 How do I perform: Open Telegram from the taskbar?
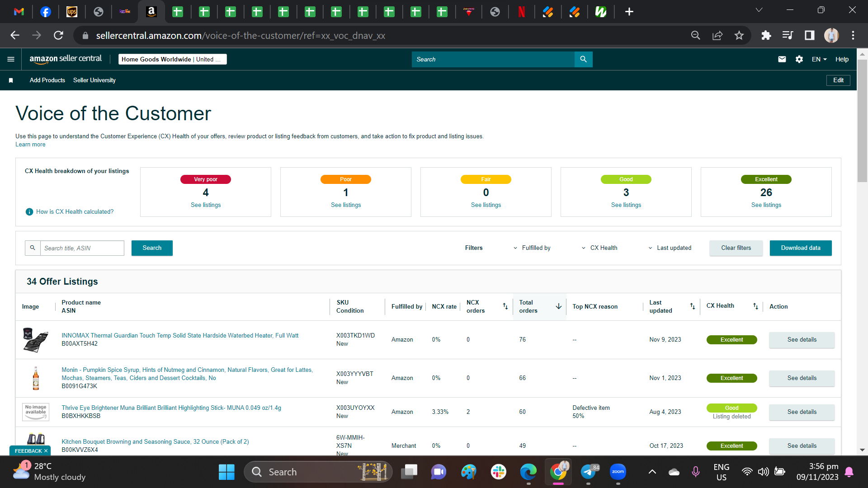point(588,472)
